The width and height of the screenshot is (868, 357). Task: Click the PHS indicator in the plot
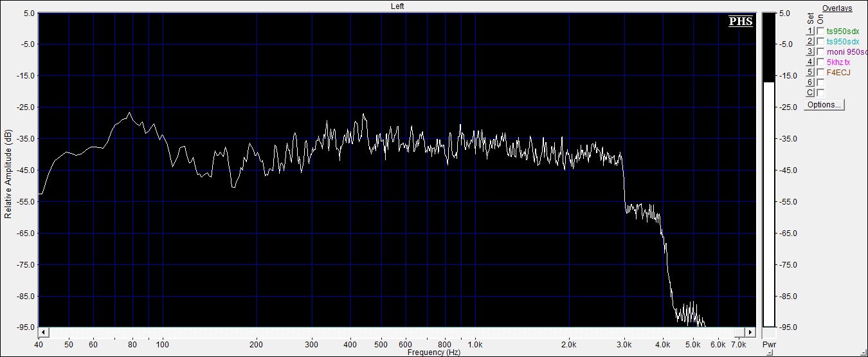pyautogui.click(x=740, y=22)
